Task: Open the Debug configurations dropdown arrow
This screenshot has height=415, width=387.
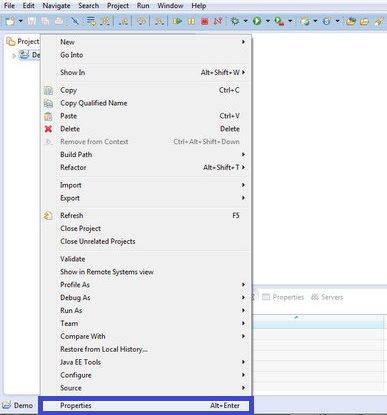Action: (x=246, y=21)
